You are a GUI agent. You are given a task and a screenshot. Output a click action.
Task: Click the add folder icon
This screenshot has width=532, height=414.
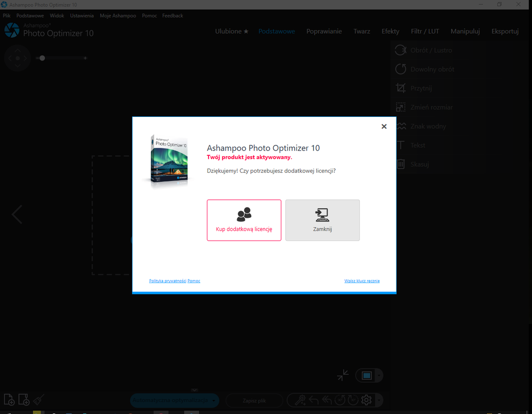[24, 400]
